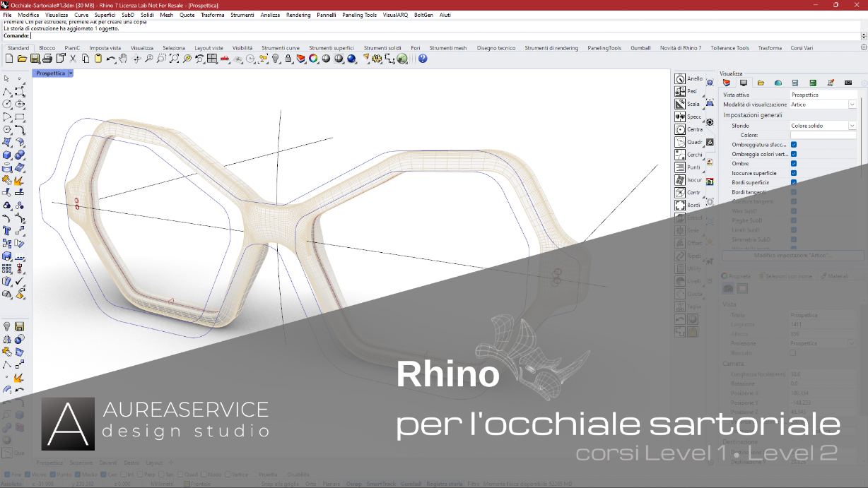Toggle the Fine osnap checkbox
The height and width of the screenshot is (488, 868).
[x=7, y=475]
